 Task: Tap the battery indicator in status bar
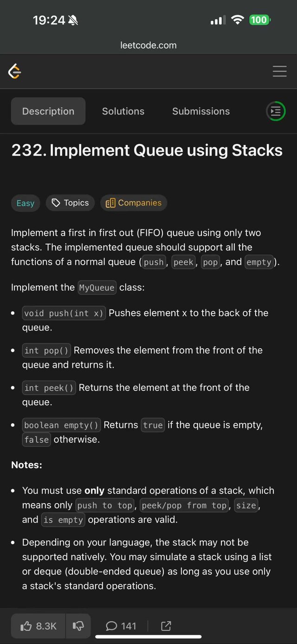(259, 20)
